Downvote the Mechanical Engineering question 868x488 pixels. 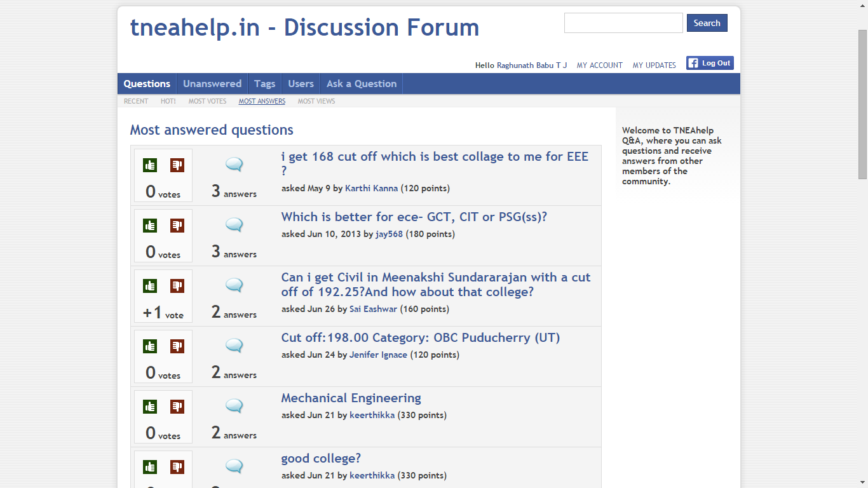[177, 407]
